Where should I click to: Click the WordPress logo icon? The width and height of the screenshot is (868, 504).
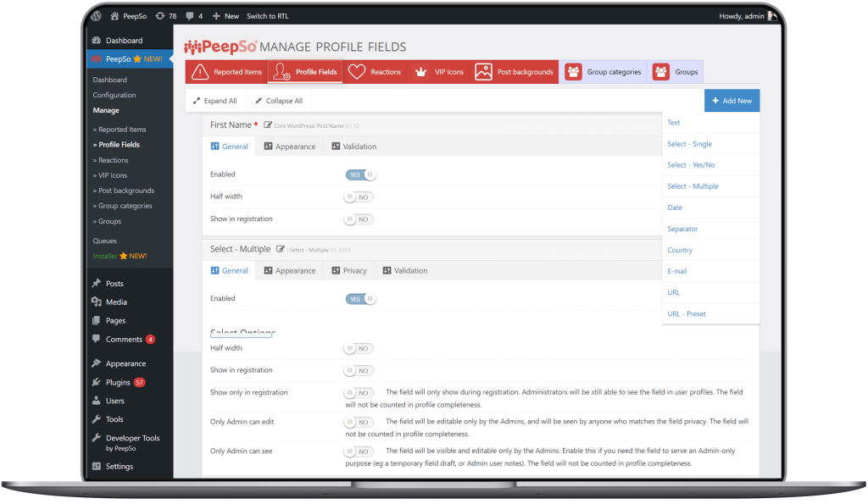pyautogui.click(x=97, y=16)
